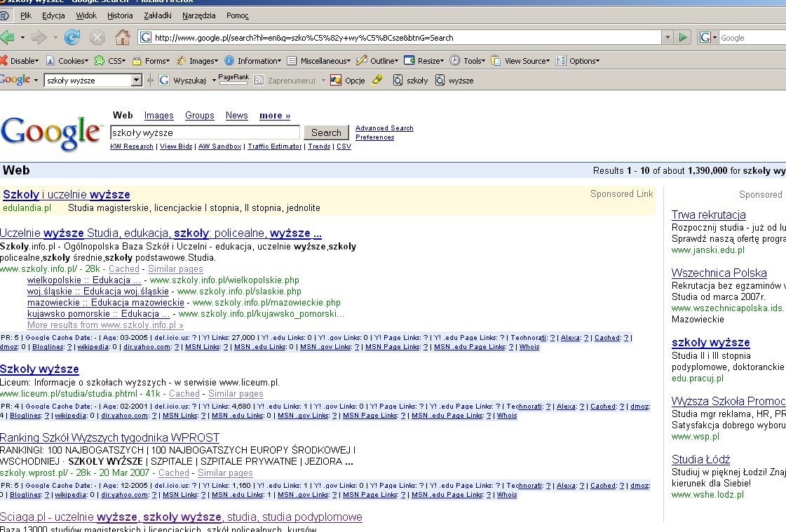Screen dimensions: 786x532
Task: Click the CSS toolbar puzzle icon
Action: (100, 60)
